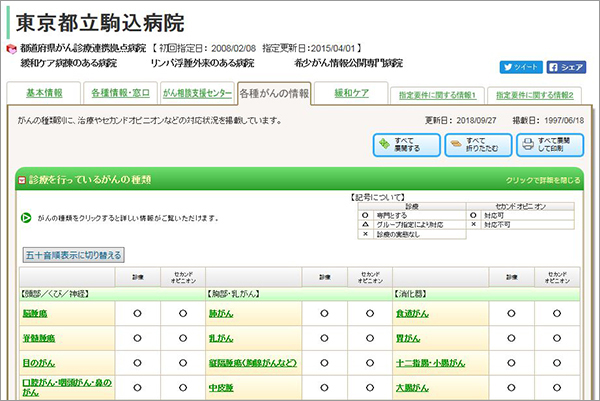
Task: Collapse the 診療を行っているがんの種類 section icon
Action: tap(22, 180)
